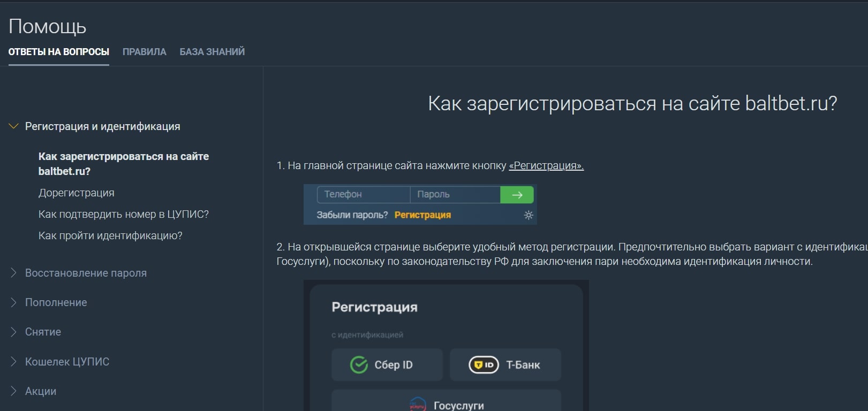Screen dimensions: 868x411
Task: Click the article title about baltbet.ru registration
Action: [x=632, y=103]
